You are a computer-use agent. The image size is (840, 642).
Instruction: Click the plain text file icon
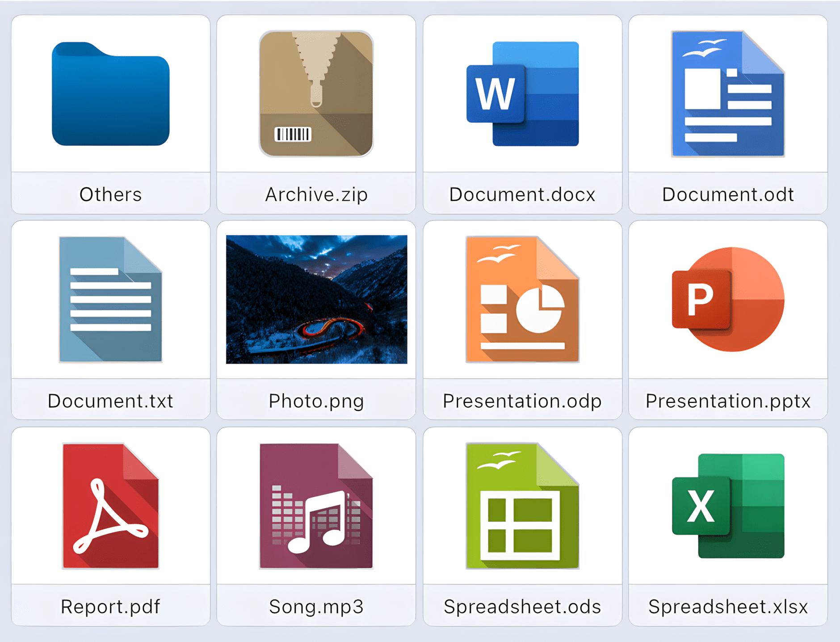point(110,300)
